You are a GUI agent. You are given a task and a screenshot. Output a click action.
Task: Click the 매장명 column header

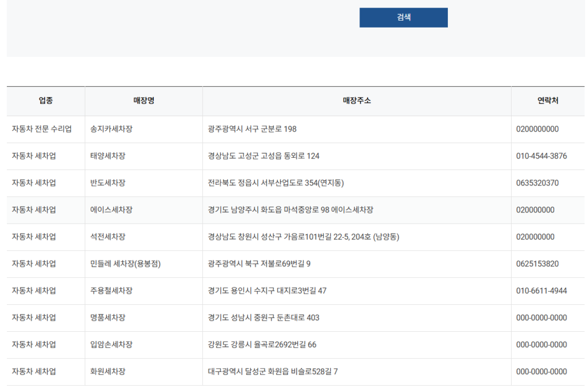(x=143, y=100)
